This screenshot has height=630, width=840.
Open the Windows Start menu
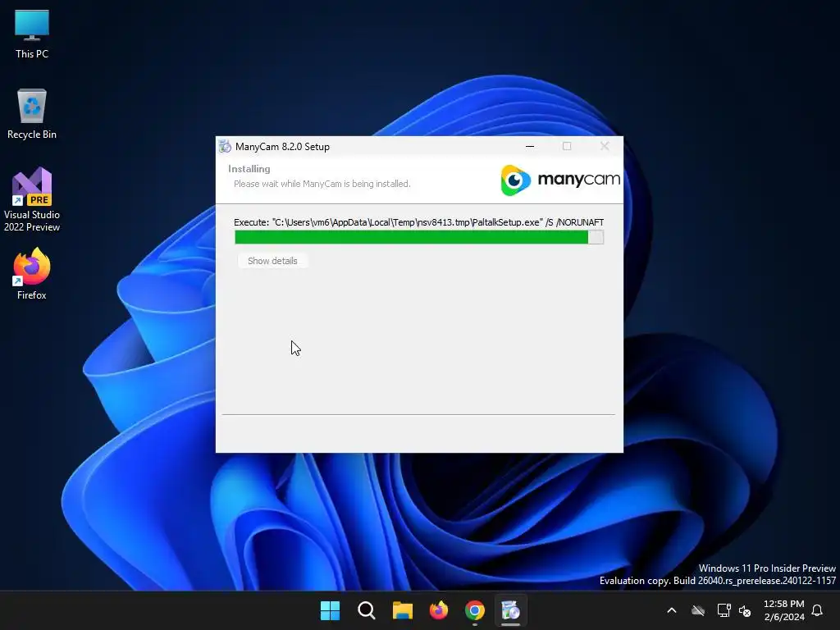(x=330, y=610)
